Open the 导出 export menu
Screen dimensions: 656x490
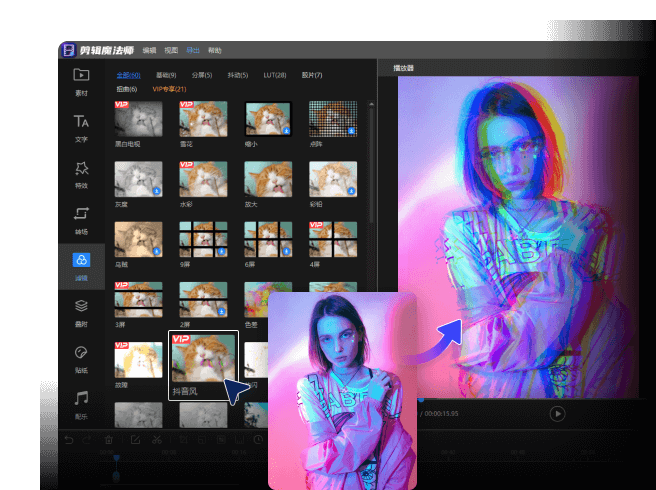193,49
